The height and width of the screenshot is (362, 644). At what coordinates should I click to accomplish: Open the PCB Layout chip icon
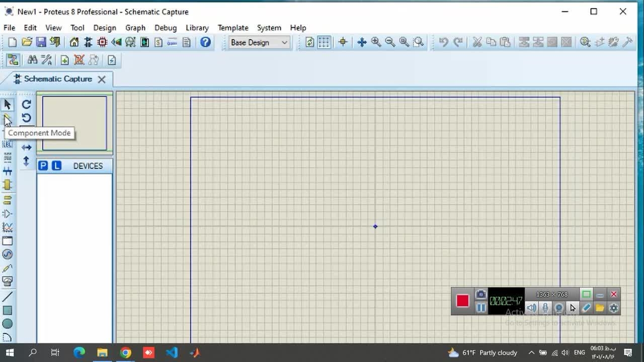coord(102,42)
